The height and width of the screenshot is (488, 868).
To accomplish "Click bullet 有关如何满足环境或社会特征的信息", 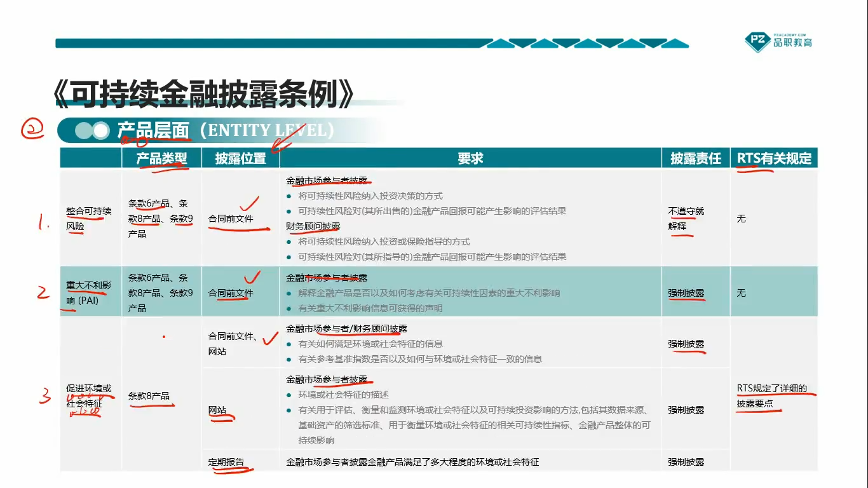I will tap(370, 344).
